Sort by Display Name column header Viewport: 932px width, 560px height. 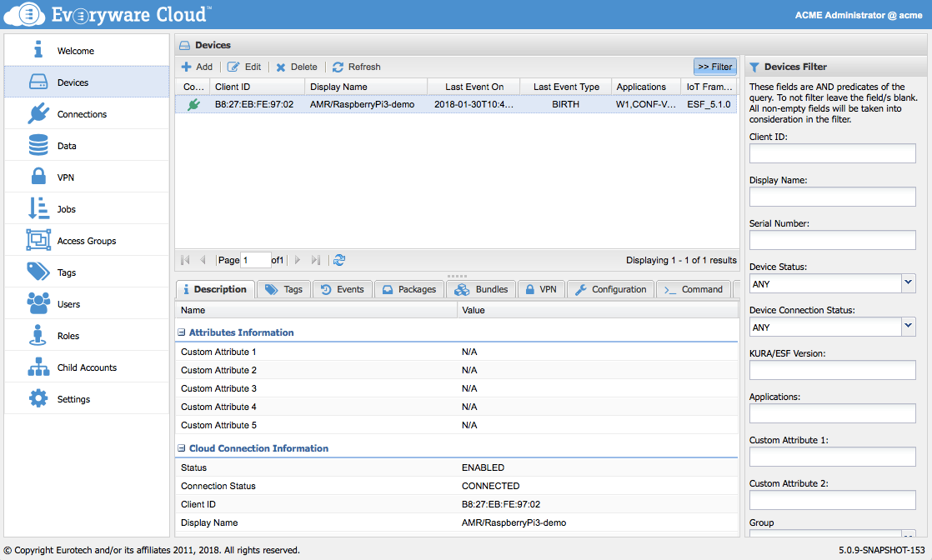click(x=366, y=87)
